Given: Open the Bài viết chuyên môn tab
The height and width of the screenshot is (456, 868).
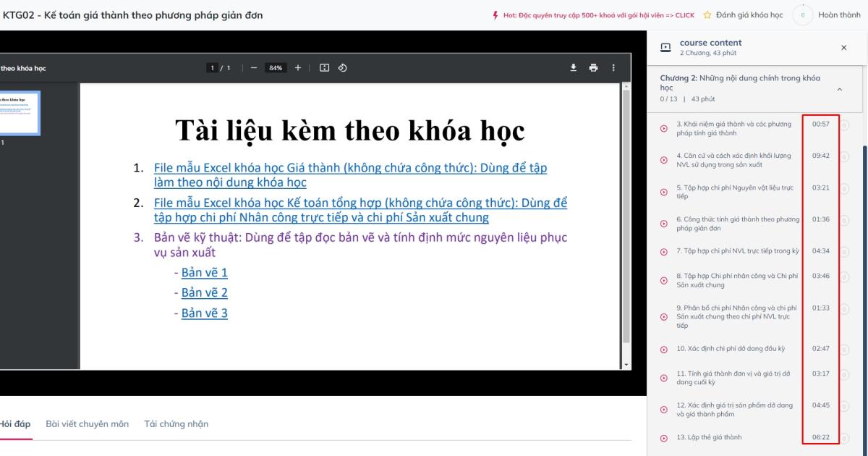Looking at the screenshot, I should click(87, 423).
